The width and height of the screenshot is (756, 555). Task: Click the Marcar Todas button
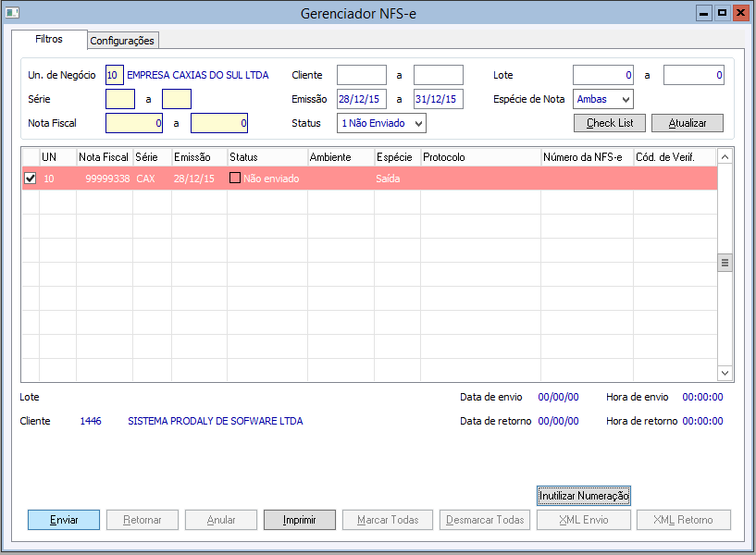tap(388, 520)
